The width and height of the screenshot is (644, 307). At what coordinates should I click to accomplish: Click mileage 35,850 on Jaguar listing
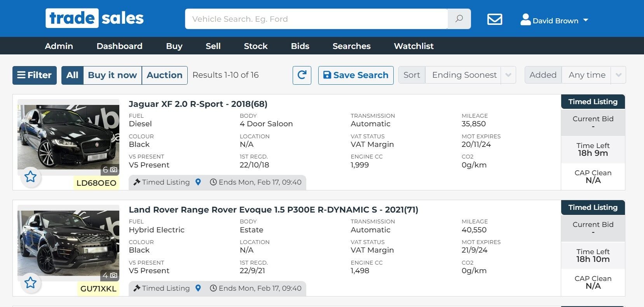click(x=473, y=124)
